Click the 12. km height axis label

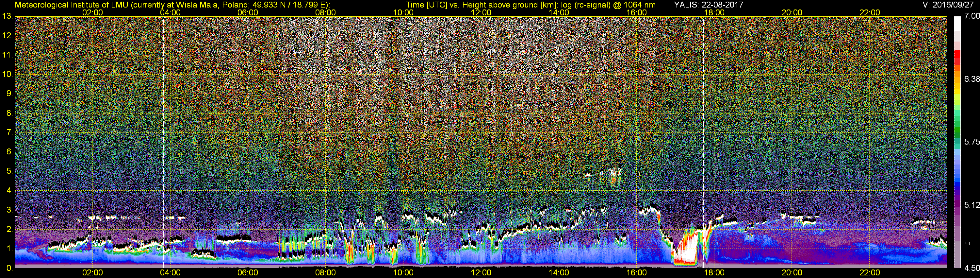coord(7,35)
